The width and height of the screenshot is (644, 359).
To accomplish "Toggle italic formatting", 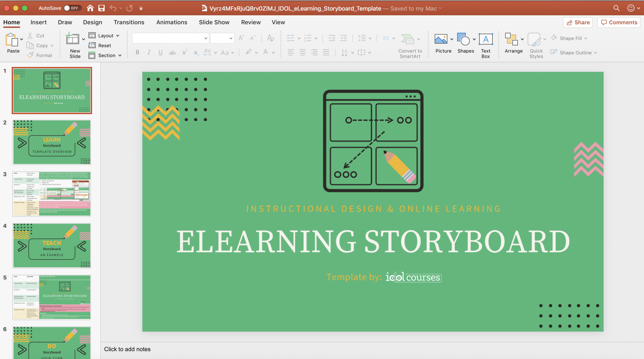I will tap(149, 53).
